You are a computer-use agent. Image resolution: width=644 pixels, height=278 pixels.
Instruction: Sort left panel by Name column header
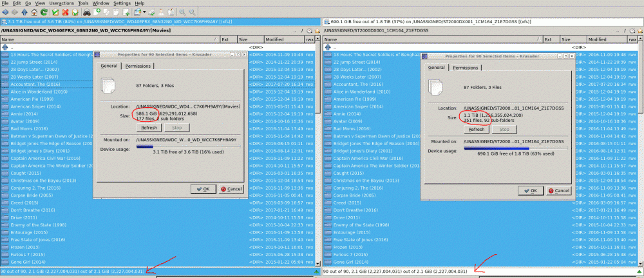point(110,39)
